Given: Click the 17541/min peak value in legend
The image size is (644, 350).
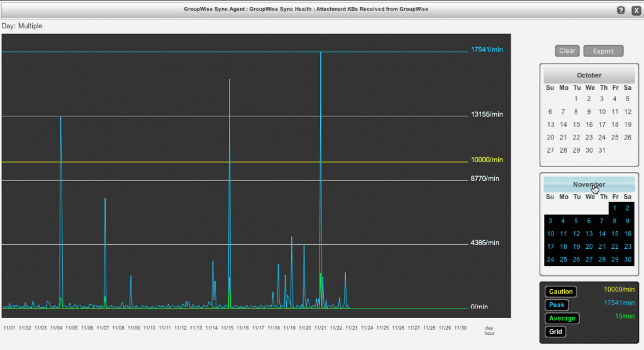Looking at the screenshot, I should click(619, 303).
